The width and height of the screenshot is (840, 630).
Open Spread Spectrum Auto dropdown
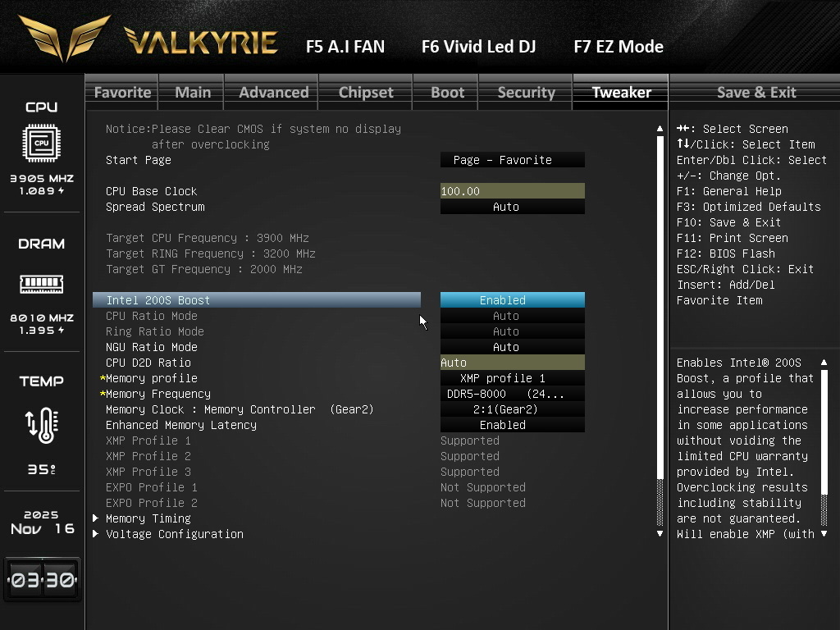tap(512, 207)
